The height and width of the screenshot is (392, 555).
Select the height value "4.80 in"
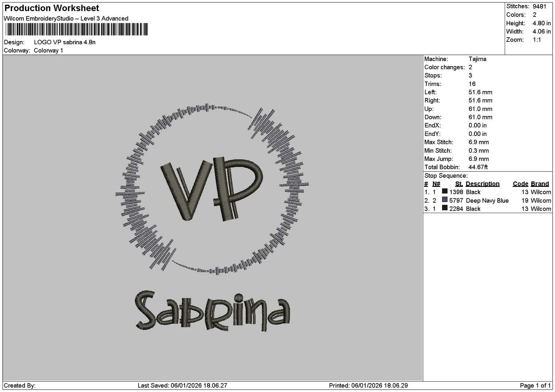tap(542, 23)
